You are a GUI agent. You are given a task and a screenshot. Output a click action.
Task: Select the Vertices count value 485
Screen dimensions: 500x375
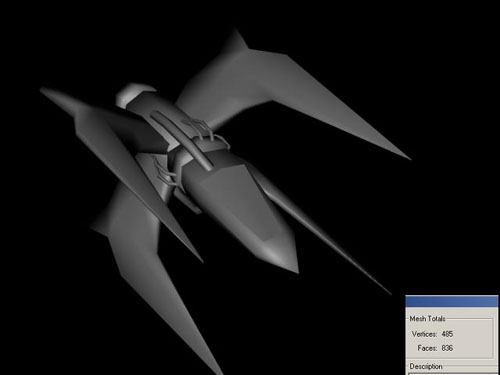click(447, 334)
